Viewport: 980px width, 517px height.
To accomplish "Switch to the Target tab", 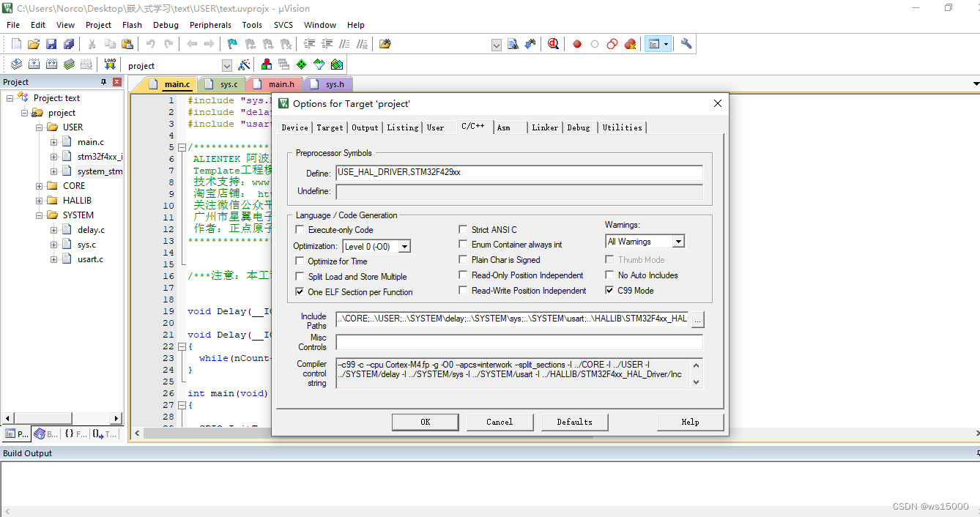I will pyautogui.click(x=330, y=127).
